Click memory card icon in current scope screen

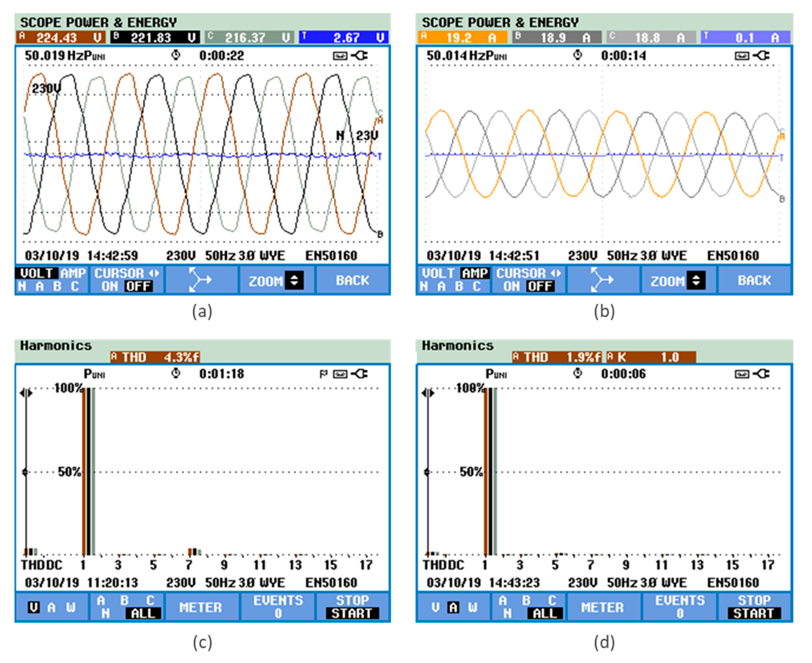click(742, 56)
